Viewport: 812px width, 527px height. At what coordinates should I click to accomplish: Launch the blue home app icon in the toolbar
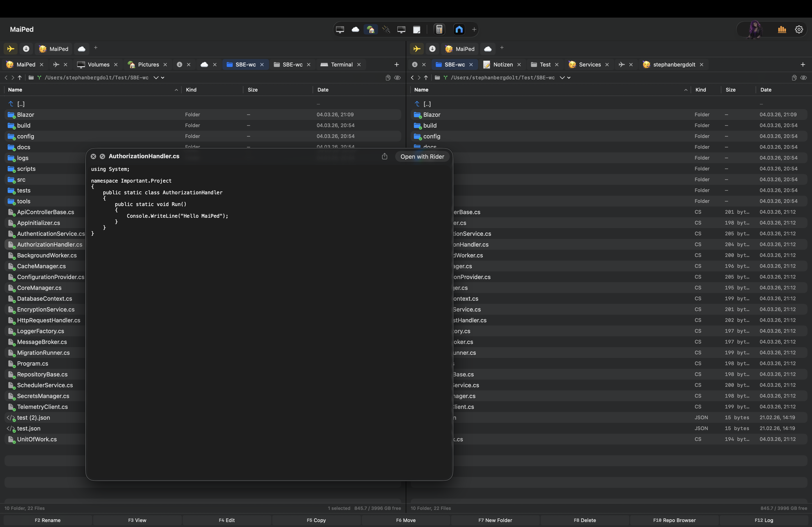(x=459, y=29)
